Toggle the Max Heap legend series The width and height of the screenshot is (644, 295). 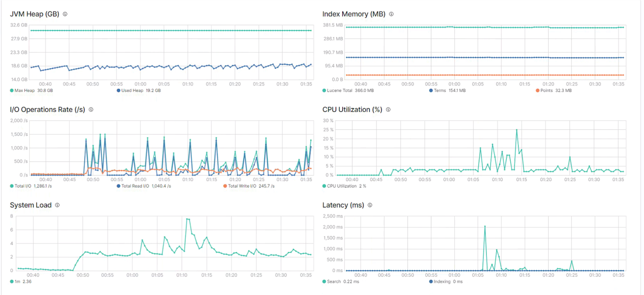click(22, 90)
